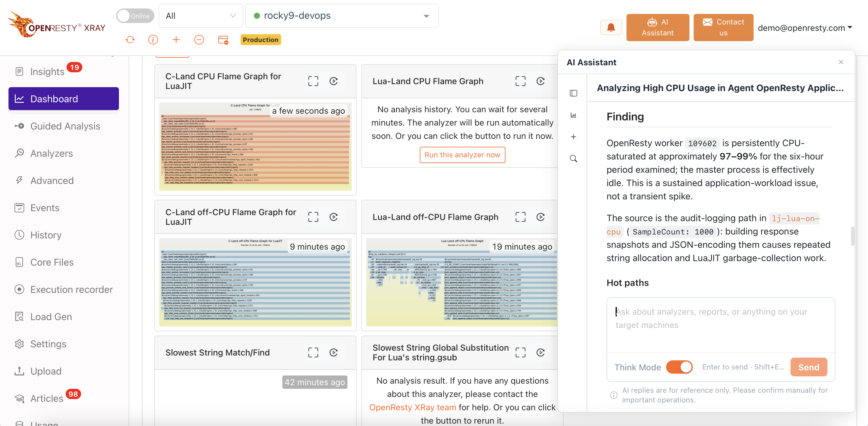Click the Hot paths heading
The width and height of the screenshot is (868, 426).
tap(627, 283)
